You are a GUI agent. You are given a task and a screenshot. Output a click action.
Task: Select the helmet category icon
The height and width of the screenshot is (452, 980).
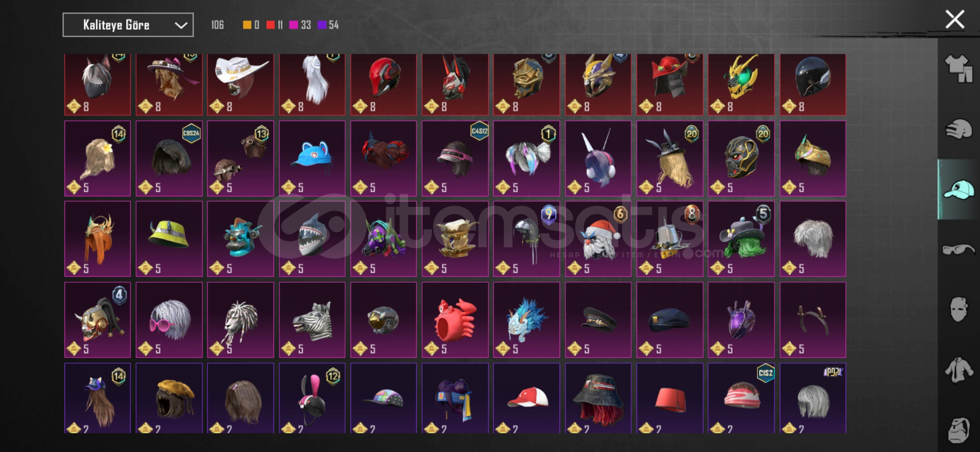(x=958, y=129)
